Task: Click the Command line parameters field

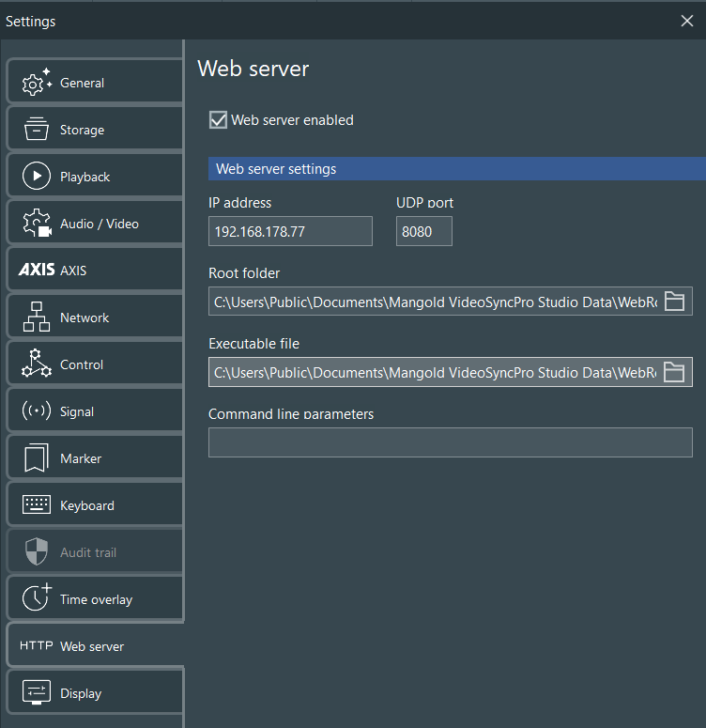Action: point(451,442)
